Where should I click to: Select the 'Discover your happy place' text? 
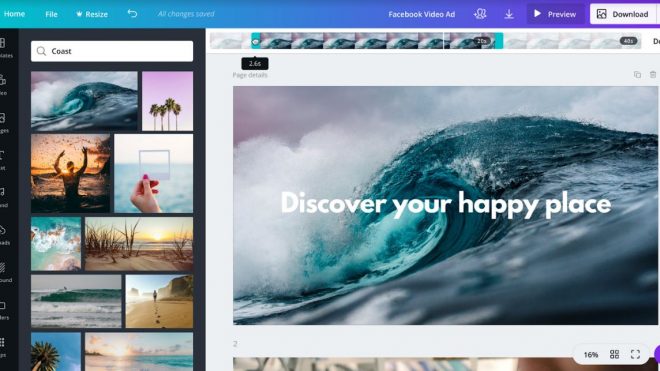pyautogui.click(x=445, y=204)
